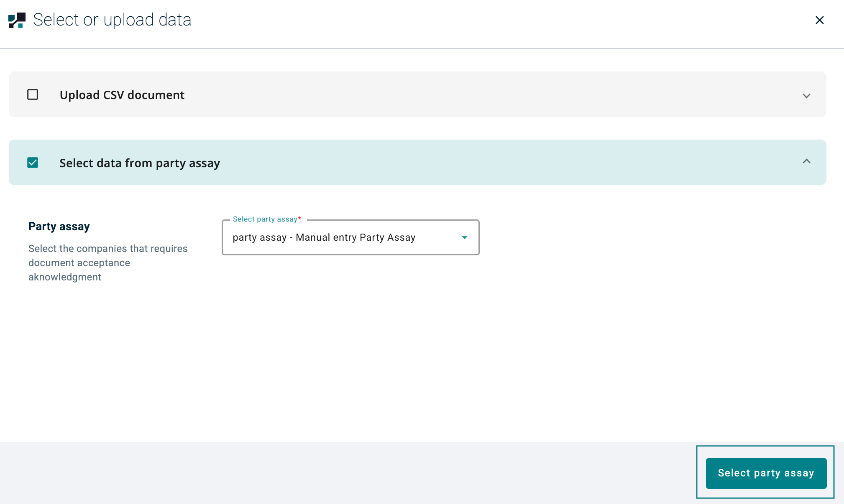
Task: Expand Upload CSV document with chevron
Action: coord(806,96)
